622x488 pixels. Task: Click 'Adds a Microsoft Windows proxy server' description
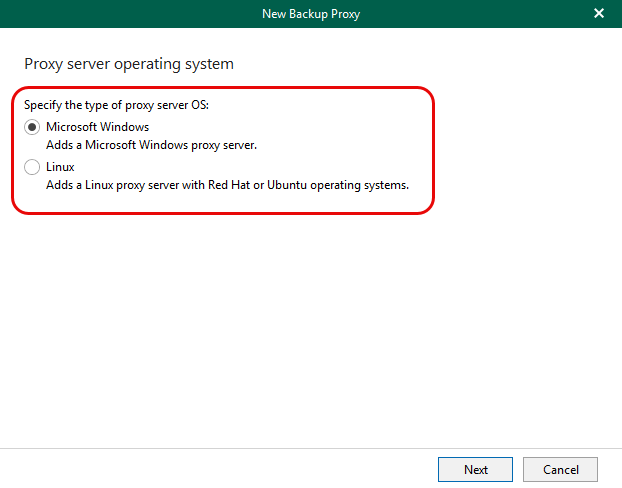pyautogui.click(x=151, y=145)
